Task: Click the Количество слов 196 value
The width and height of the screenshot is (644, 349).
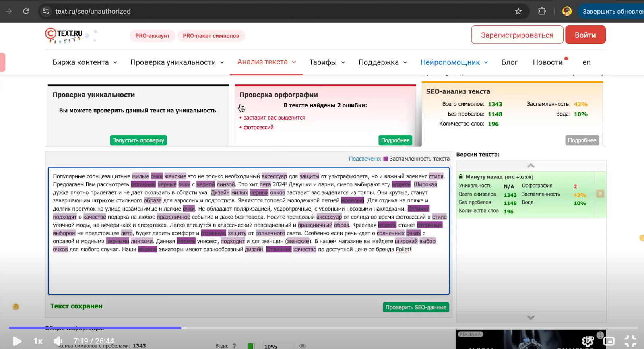Action: (x=493, y=124)
